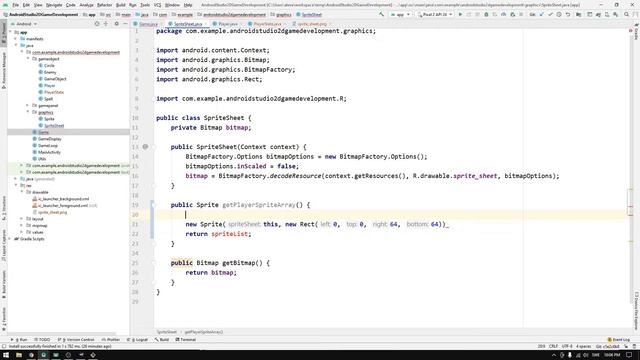Image resolution: width=640 pixels, height=360 pixels.
Task: Click gutter icon beside SpriteSheet constructor line
Action: pos(145,147)
